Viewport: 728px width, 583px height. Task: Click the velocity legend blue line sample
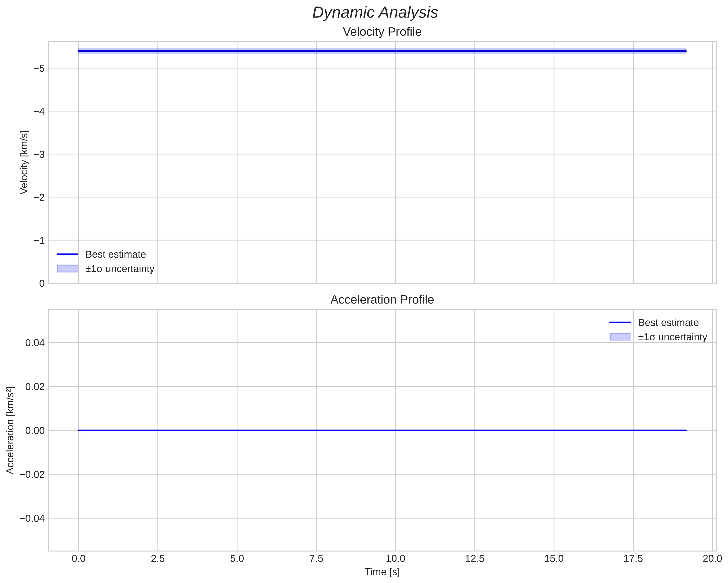(67, 254)
